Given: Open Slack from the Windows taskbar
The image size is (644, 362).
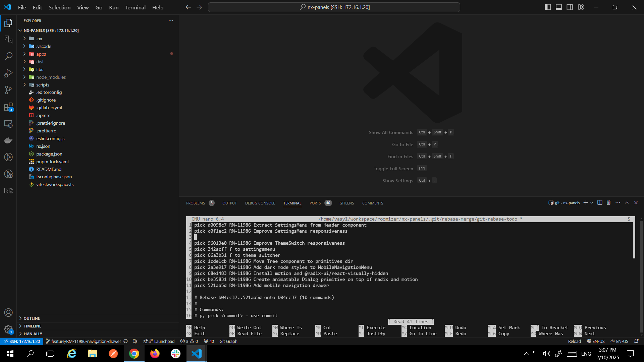Looking at the screenshot, I should coord(176,354).
